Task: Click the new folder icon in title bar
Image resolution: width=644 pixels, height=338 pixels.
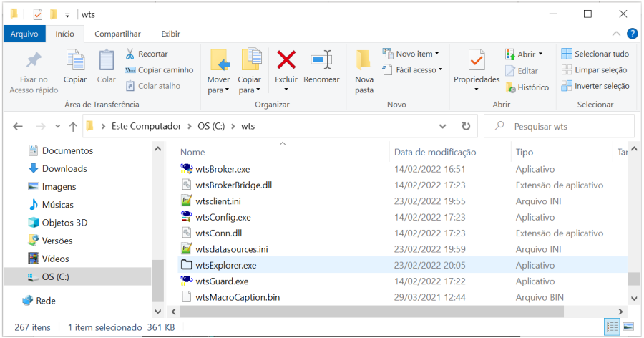Action: [x=54, y=15]
